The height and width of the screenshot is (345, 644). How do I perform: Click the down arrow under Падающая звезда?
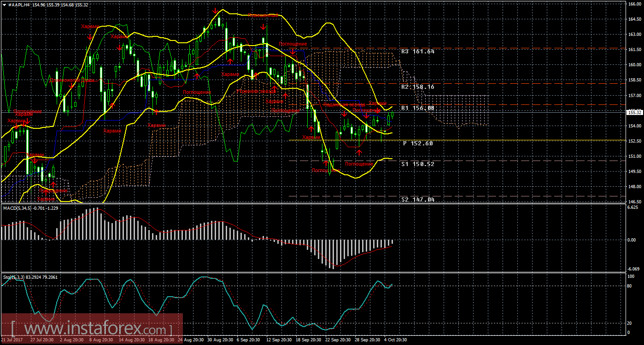[344, 113]
